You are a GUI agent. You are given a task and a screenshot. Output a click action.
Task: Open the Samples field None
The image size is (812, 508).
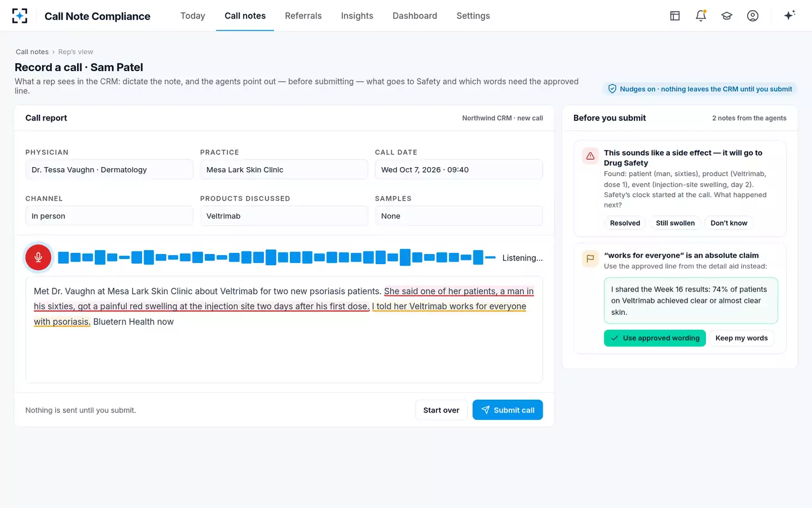click(x=459, y=216)
